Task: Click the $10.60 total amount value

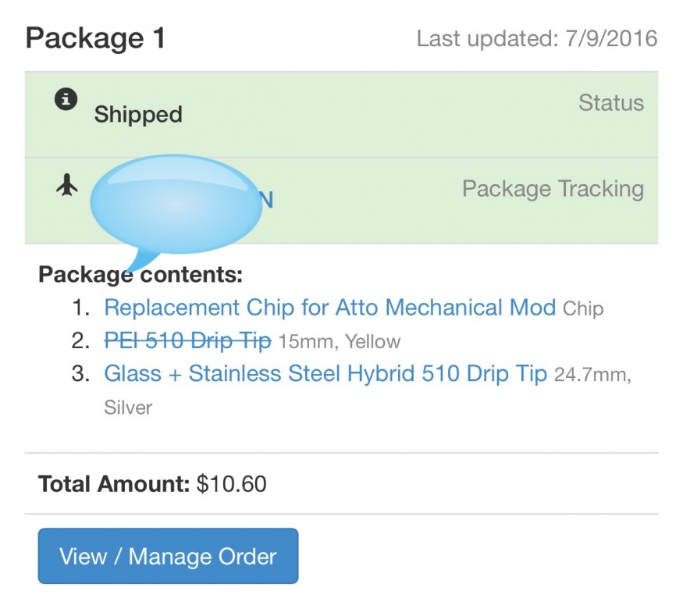Action: [x=231, y=485]
